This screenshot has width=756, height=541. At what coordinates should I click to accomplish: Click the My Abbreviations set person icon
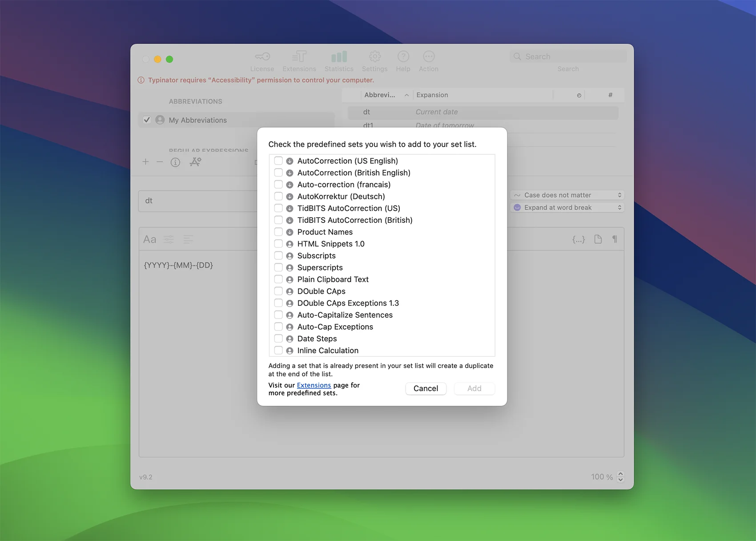click(160, 120)
